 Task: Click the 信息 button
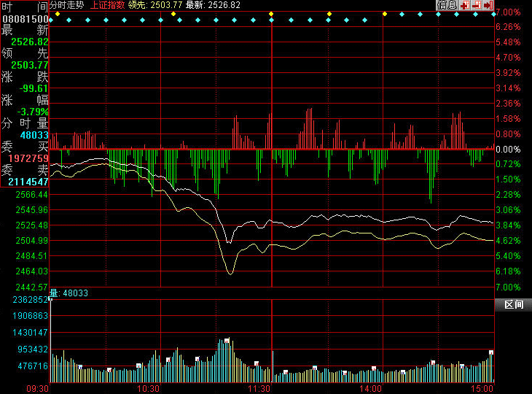point(447,5)
